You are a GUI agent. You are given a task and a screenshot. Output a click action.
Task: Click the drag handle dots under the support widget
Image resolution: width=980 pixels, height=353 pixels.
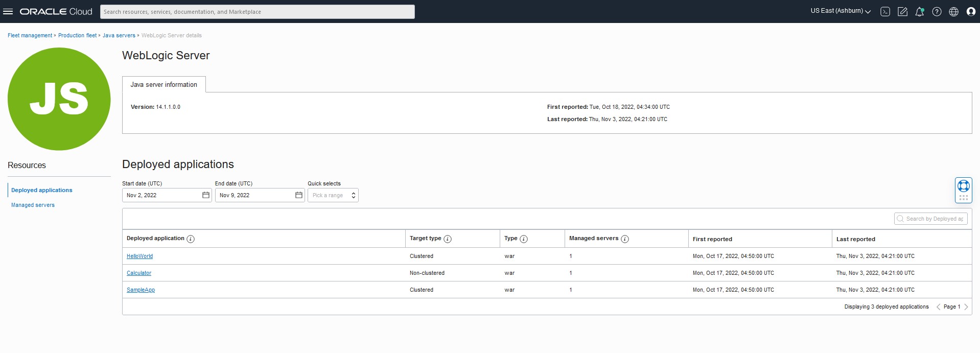point(964,198)
